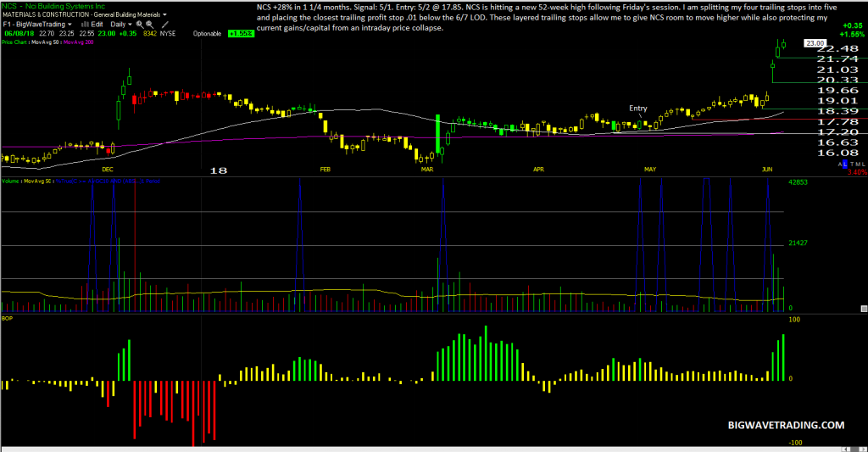Click the green 23.00 closing price in header
This screenshot has width=868, height=452.
coord(106,34)
